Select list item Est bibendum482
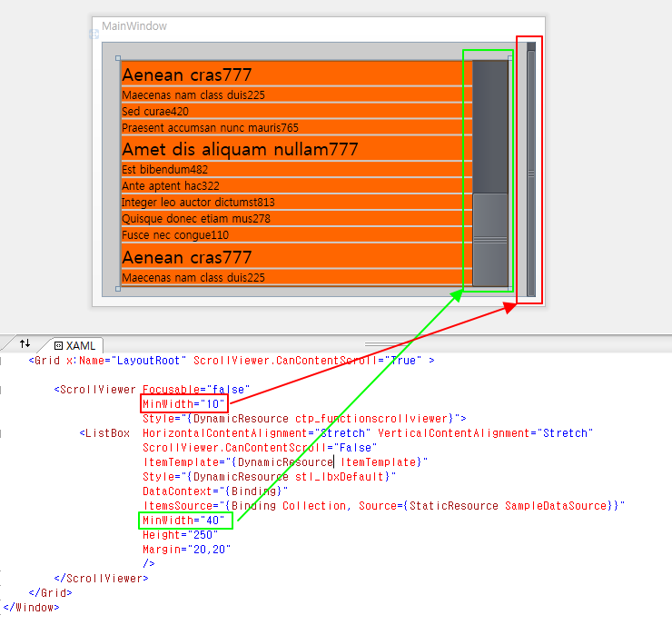672x625 pixels. [297, 169]
